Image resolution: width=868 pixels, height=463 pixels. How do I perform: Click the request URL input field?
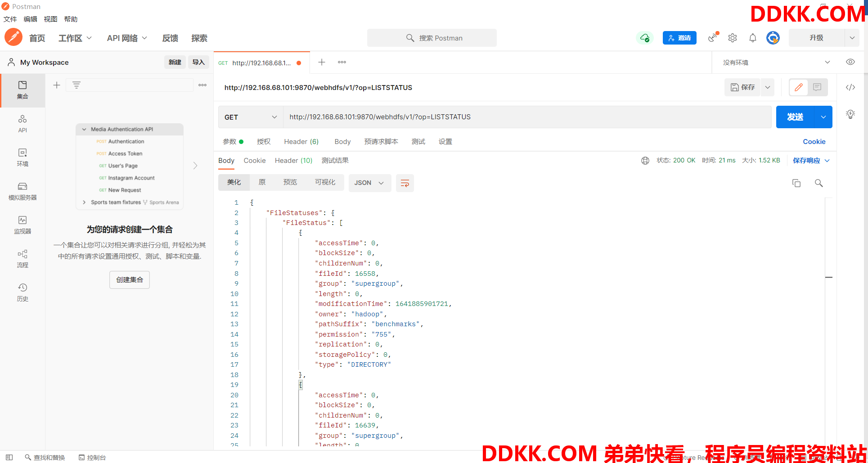coord(527,117)
